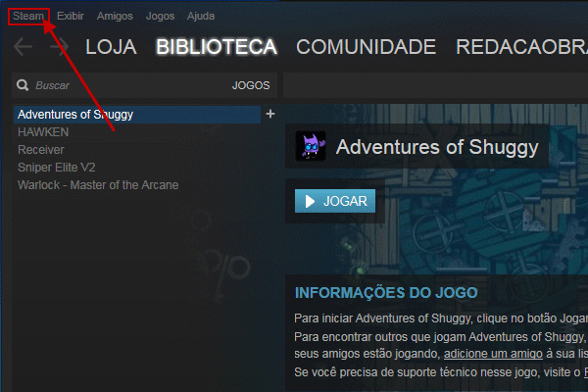This screenshot has width=588, height=392.
Task: Open the Steam menu
Action: pos(28,16)
